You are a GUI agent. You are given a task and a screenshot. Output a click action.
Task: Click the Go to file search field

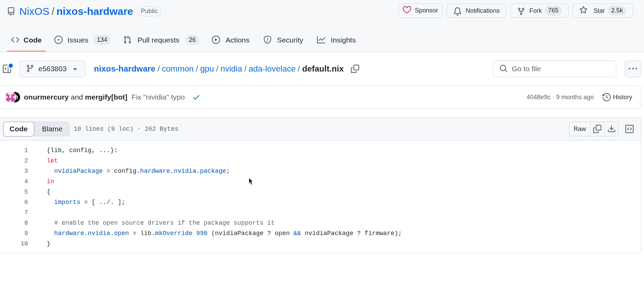pos(554,69)
